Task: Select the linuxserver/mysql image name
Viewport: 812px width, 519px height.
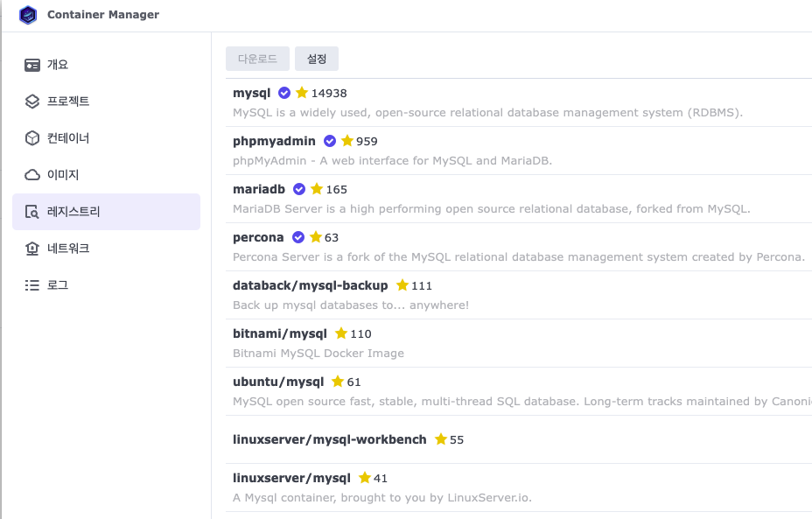Action: click(291, 479)
